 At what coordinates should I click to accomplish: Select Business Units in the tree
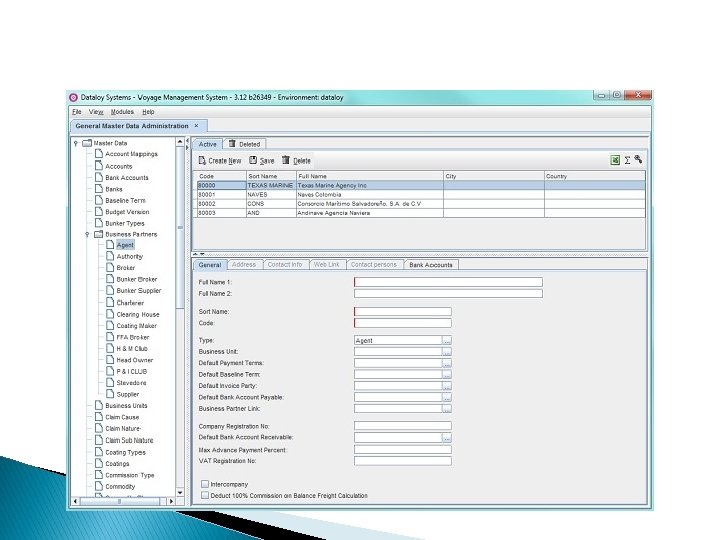point(126,405)
